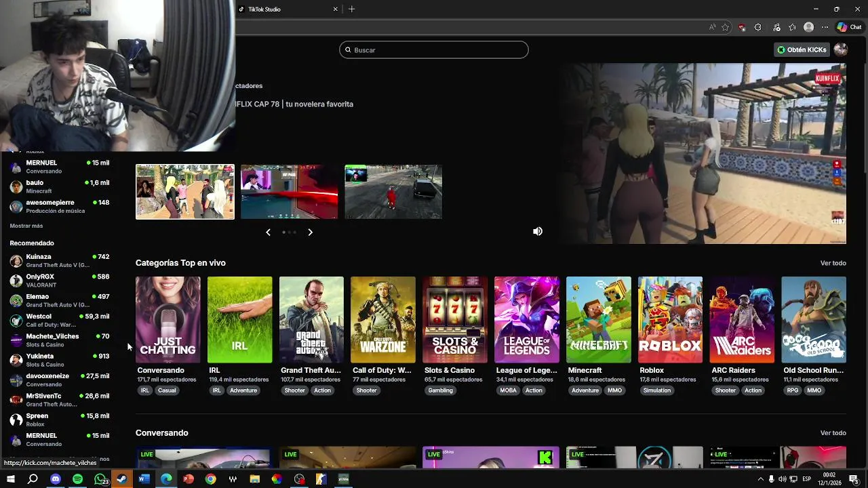This screenshot has width=868, height=488.
Task: Open File Explorer from taskbar
Action: 255,479
